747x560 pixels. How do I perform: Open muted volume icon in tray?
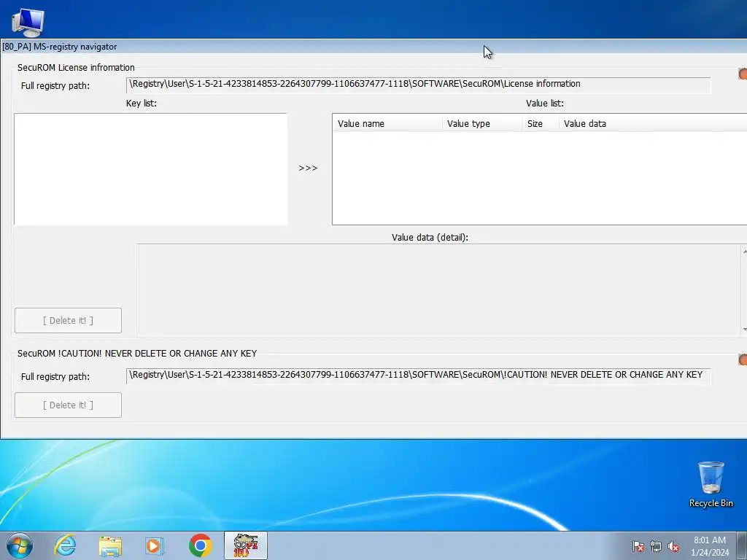tap(673, 546)
